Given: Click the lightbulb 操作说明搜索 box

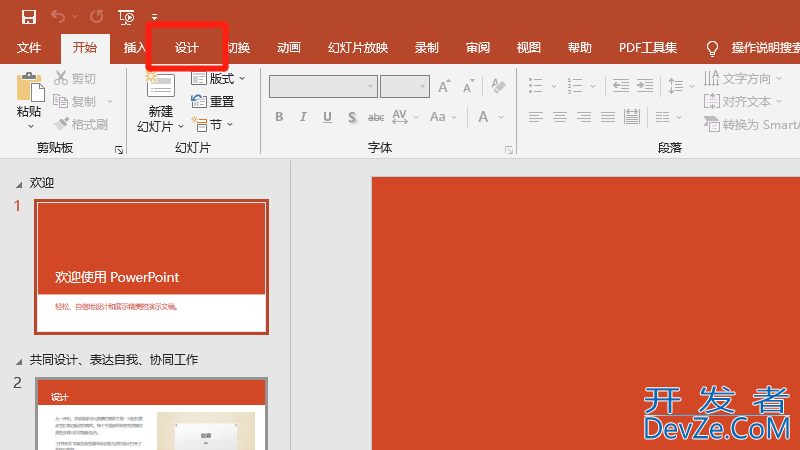Looking at the screenshot, I should 754,48.
